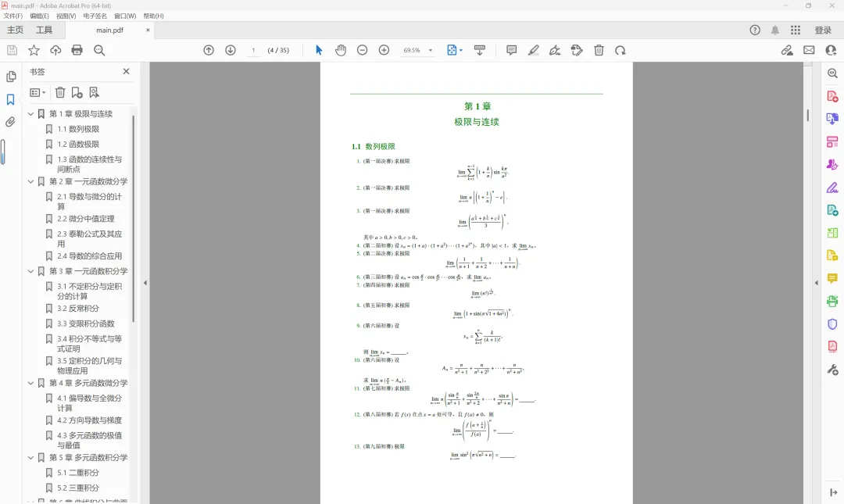This screenshot has height=504, width=844.
Task: Select the Hand tool in the toolbar
Action: [340, 49]
